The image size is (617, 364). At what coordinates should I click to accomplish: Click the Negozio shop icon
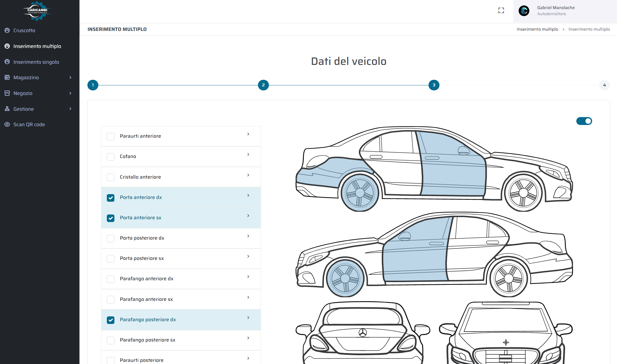click(x=7, y=93)
